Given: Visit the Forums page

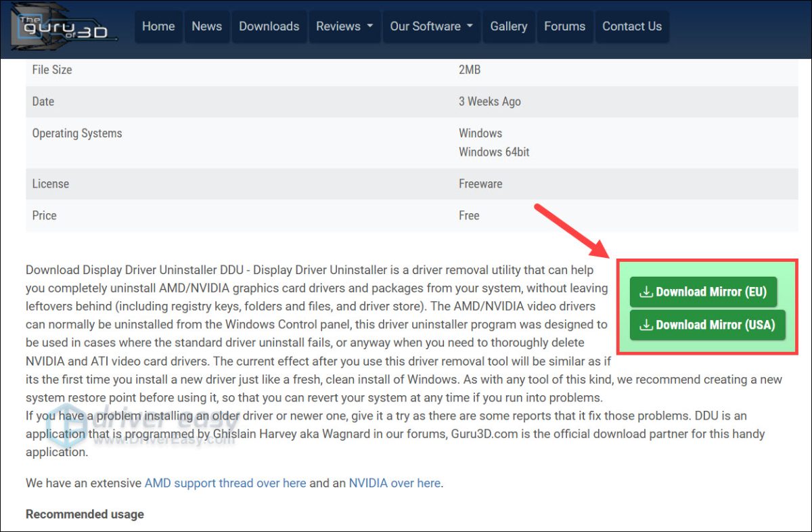Looking at the screenshot, I should 565,26.
